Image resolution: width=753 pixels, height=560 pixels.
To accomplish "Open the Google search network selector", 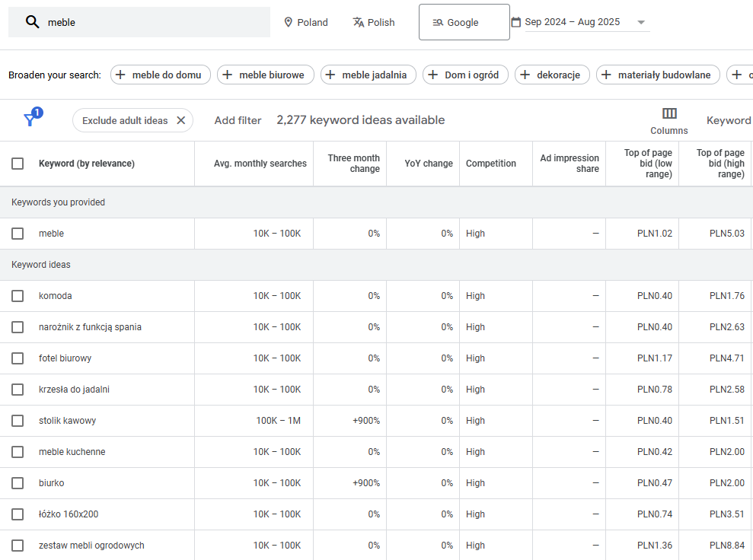I will point(464,22).
